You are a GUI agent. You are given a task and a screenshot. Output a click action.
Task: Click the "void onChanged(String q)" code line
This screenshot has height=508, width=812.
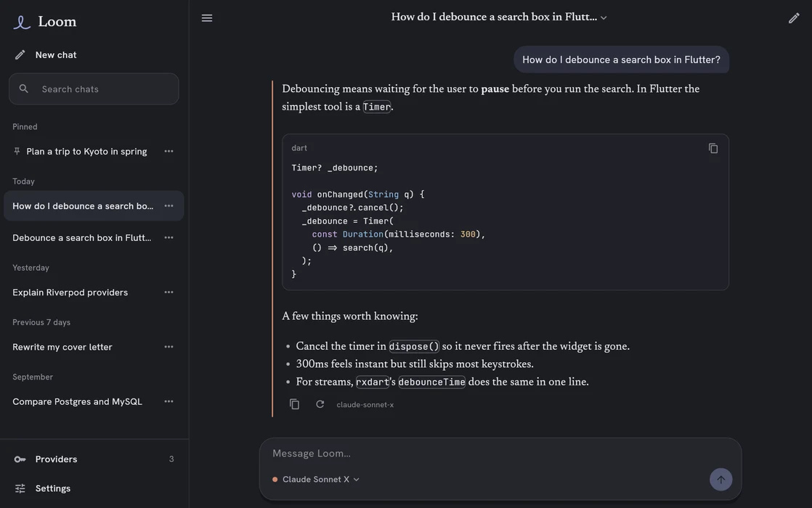pyautogui.click(x=358, y=194)
